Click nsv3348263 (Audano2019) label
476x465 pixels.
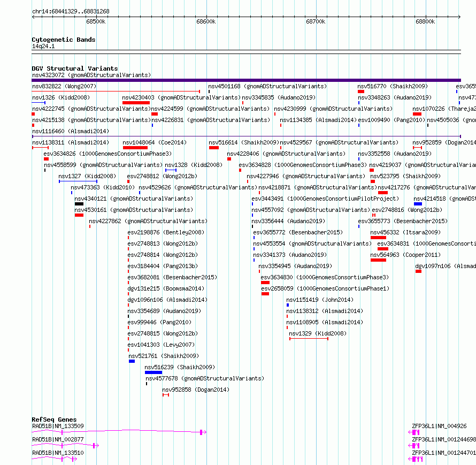[x=395, y=97]
